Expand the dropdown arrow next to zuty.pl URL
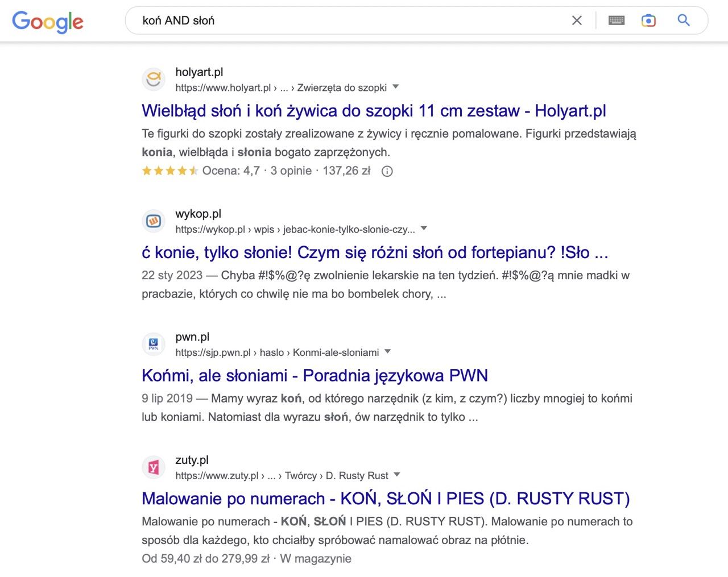This screenshot has height=577, width=728. tap(397, 475)
